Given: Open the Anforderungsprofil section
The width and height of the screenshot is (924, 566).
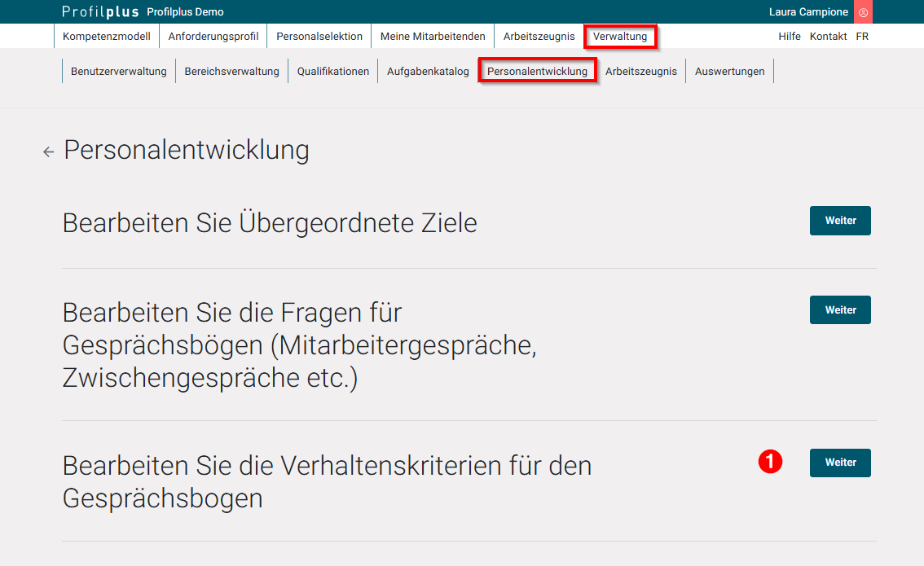Looking at the screenshot, I should (213, 36).
